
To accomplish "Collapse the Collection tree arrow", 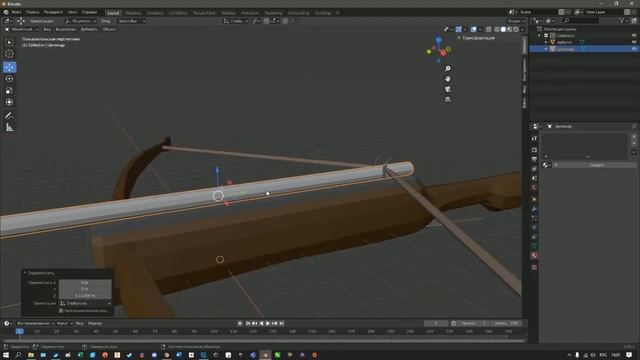I will point(540,36).
